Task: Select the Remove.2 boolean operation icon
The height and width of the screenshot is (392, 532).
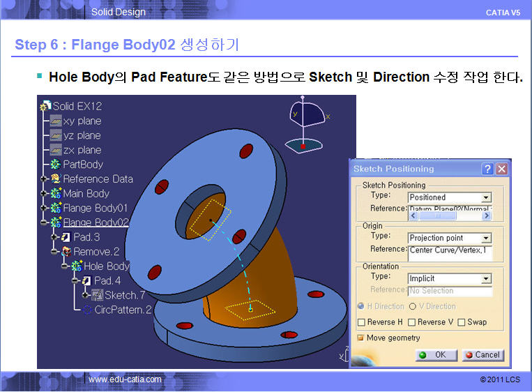Action: coord(66,252)
